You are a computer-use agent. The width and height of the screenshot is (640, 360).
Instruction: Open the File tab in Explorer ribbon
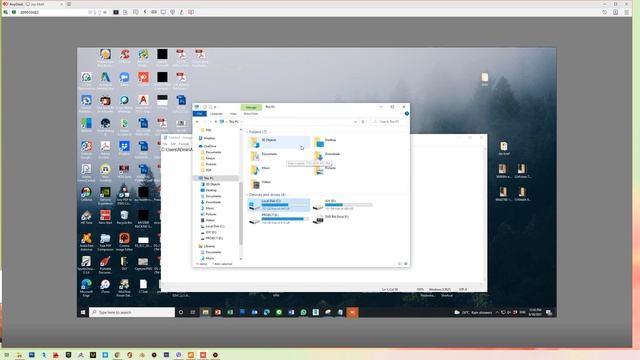[200, 113]
